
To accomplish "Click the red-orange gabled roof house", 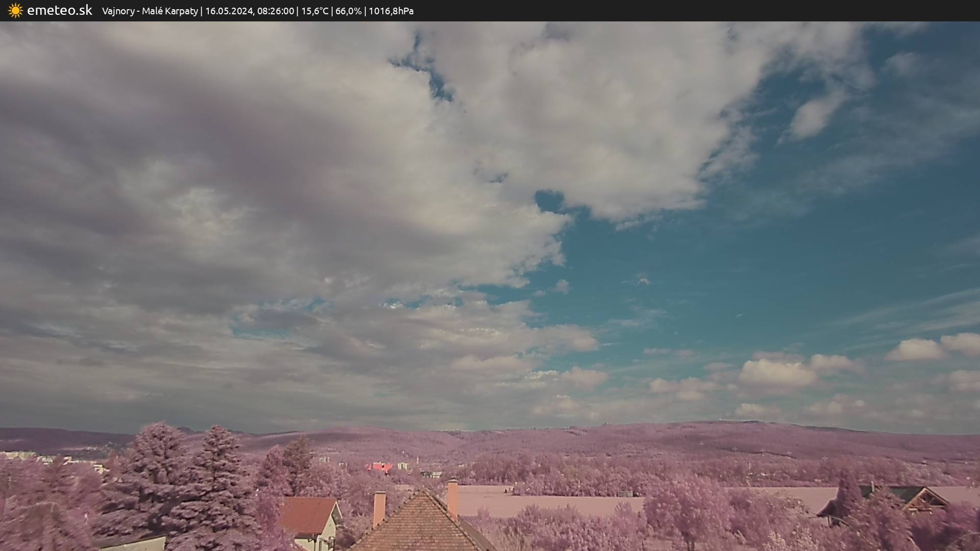I will tap(308, 514).
